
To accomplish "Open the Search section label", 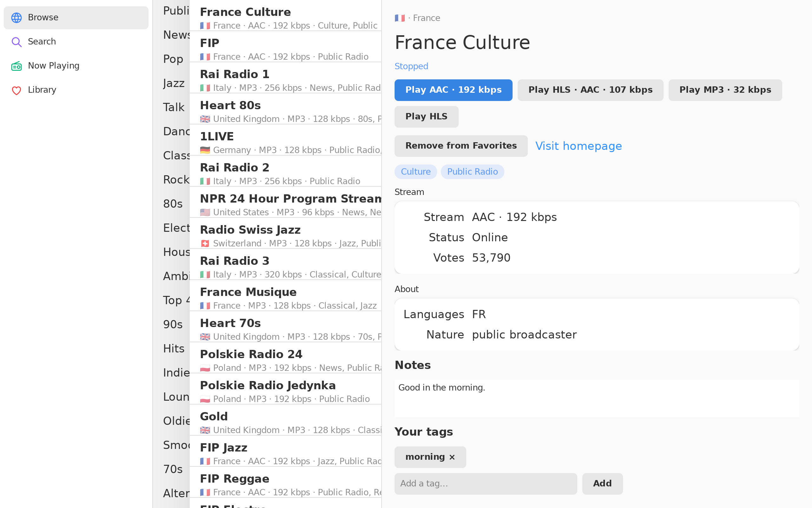I will (42, 42).
